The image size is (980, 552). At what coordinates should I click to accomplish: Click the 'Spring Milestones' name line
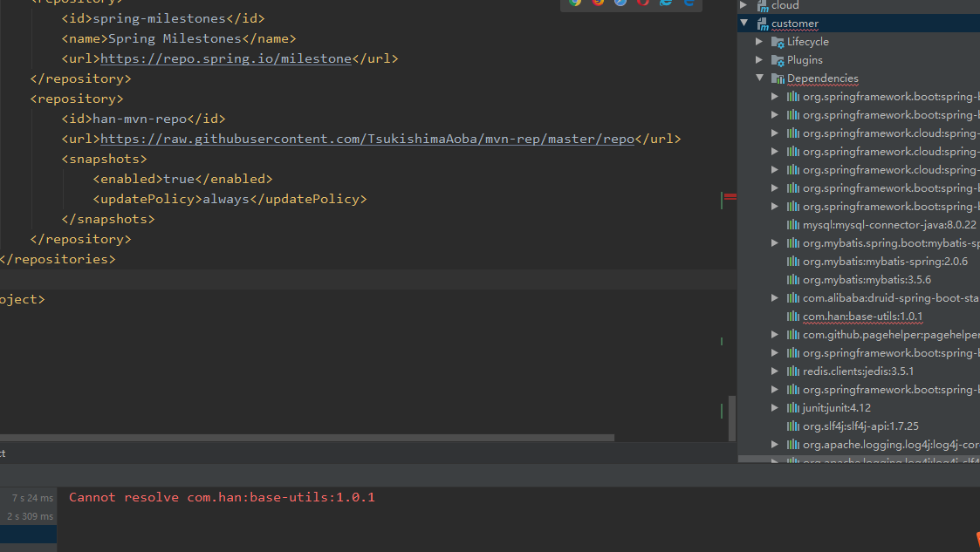click(179, 38)
